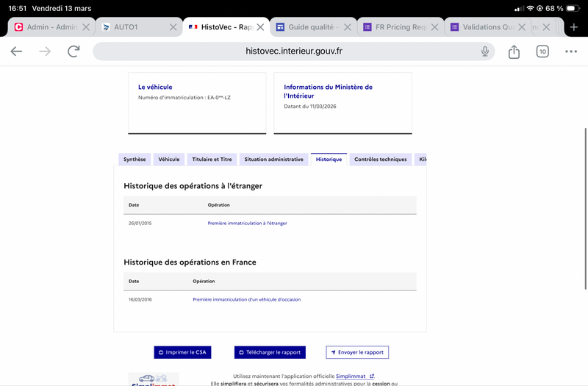Open browser more options menu
The height and width of the screenshot is (386, 588).
click(x=571, y=51)
